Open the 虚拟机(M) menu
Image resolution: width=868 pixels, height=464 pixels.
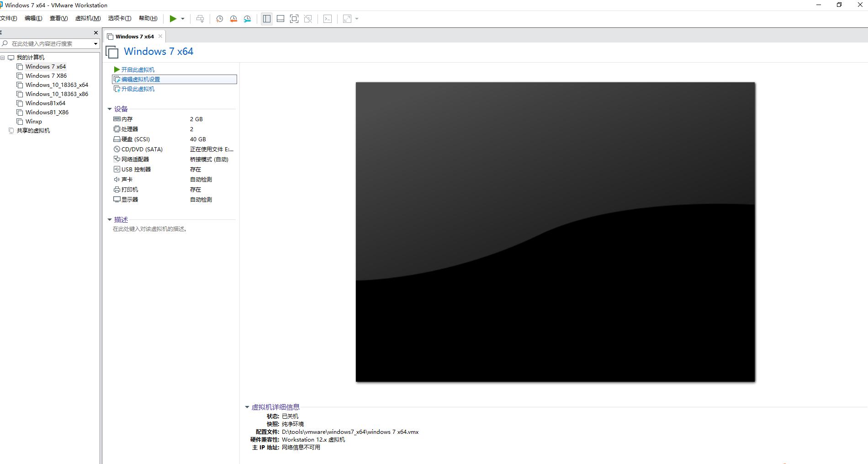coord(88,18)
